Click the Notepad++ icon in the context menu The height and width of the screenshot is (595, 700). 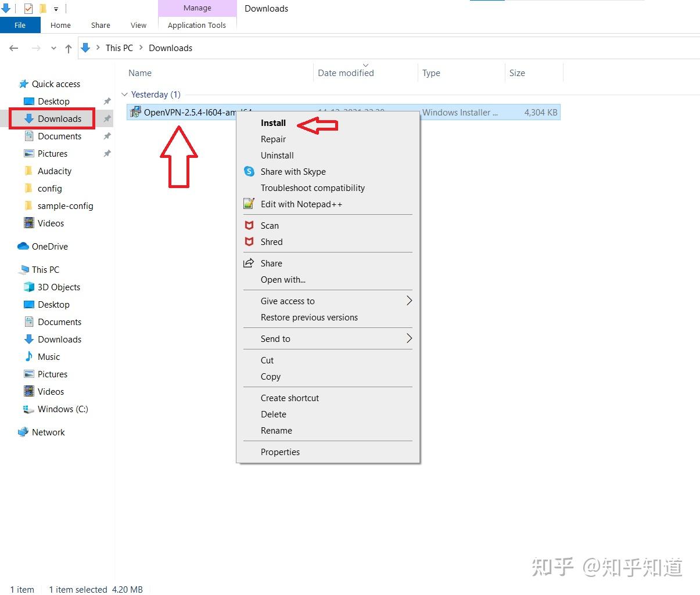pos(249,204)
